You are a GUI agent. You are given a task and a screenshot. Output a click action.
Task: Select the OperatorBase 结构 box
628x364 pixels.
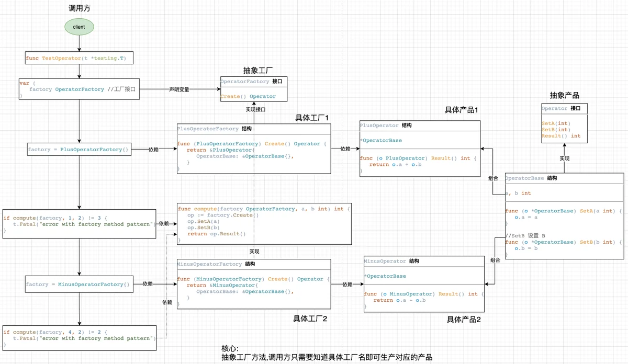tap(564, 216)
